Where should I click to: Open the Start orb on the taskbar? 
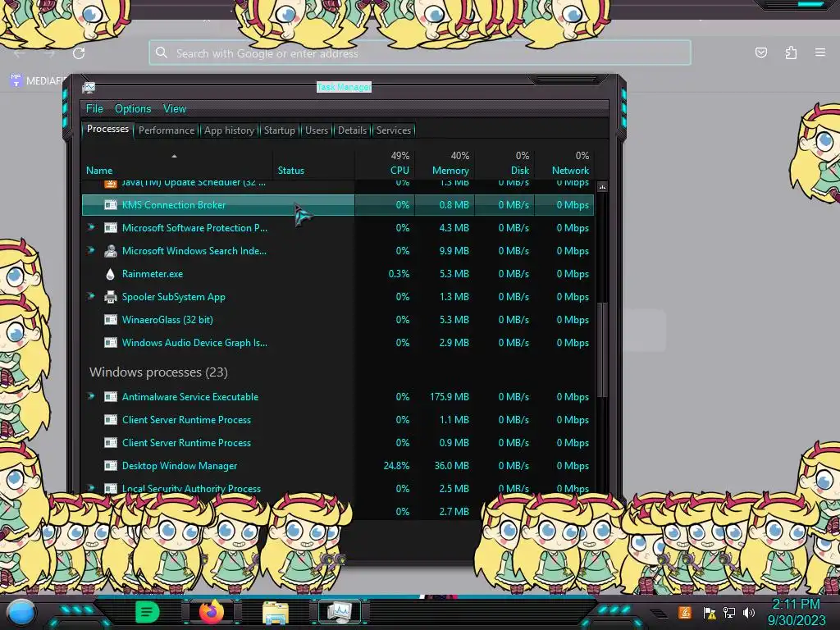(x=21, y=613)
